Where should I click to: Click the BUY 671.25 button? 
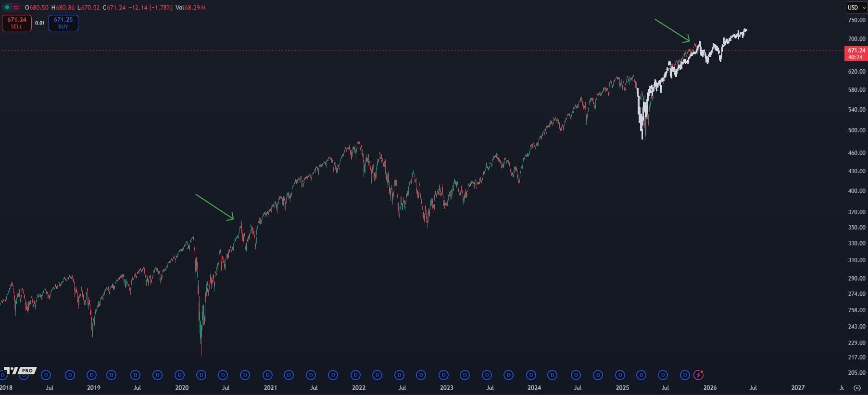(x=63, y=23)
